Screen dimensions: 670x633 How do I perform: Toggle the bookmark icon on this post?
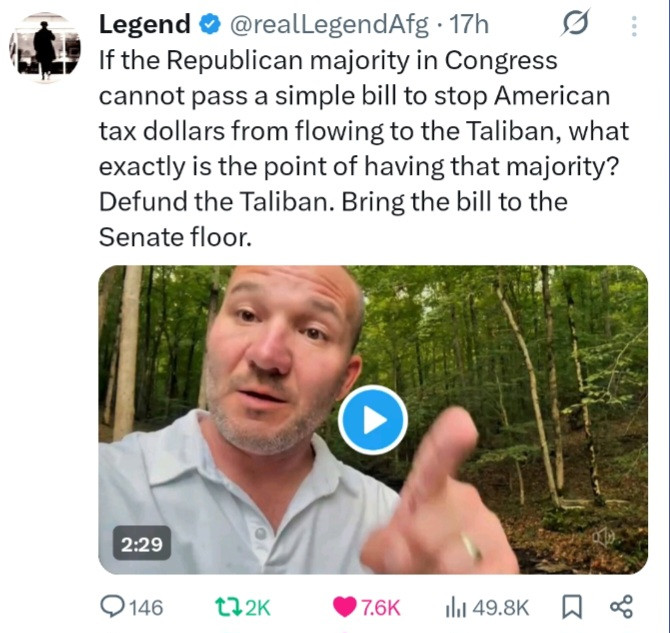pyautogui.click(x=571, y=607)
